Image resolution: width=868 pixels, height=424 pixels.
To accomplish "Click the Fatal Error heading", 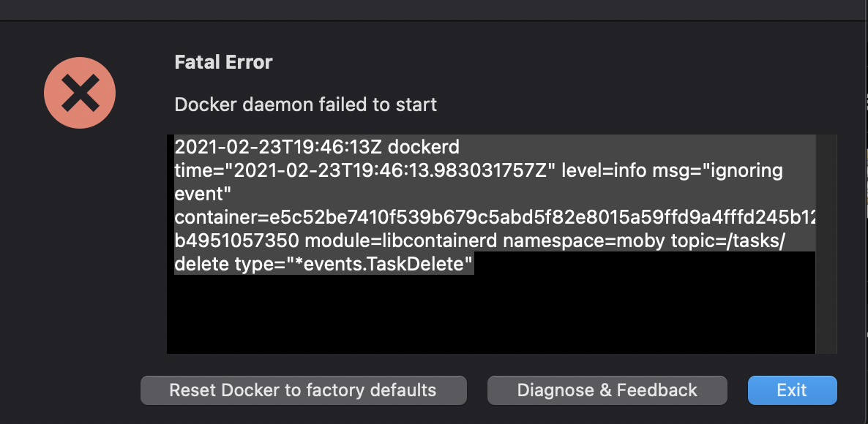I will coord(223,62).
